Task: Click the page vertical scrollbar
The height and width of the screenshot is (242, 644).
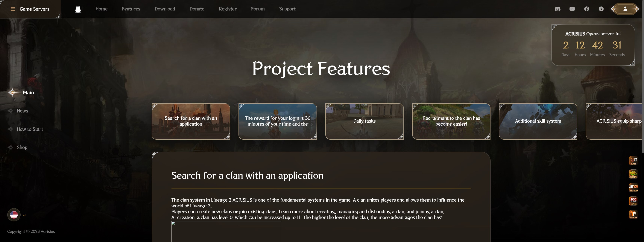Action: click(643, 77)
